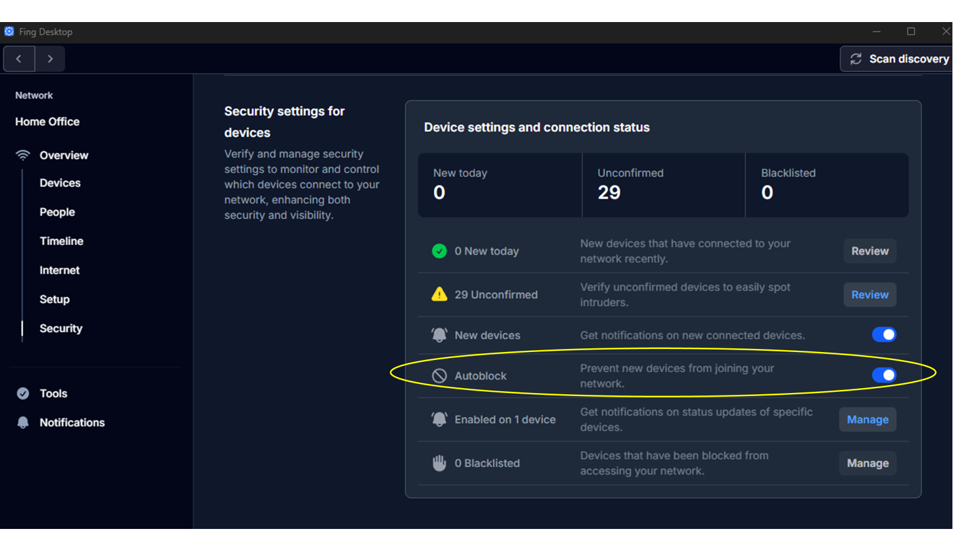Open the Timeline section in sidebar
The image size is (980, 551).
[61, 241]
